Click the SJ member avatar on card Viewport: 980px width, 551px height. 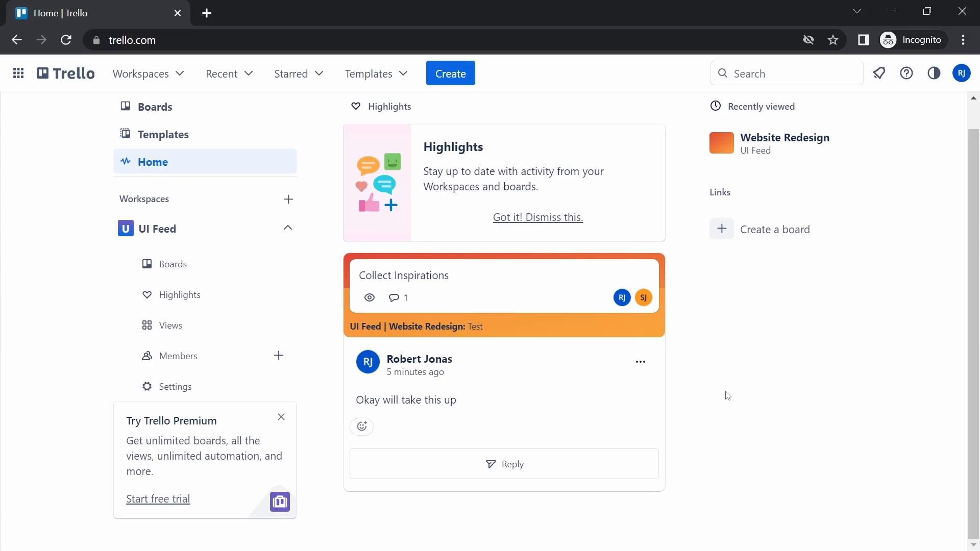pos(644,297)
